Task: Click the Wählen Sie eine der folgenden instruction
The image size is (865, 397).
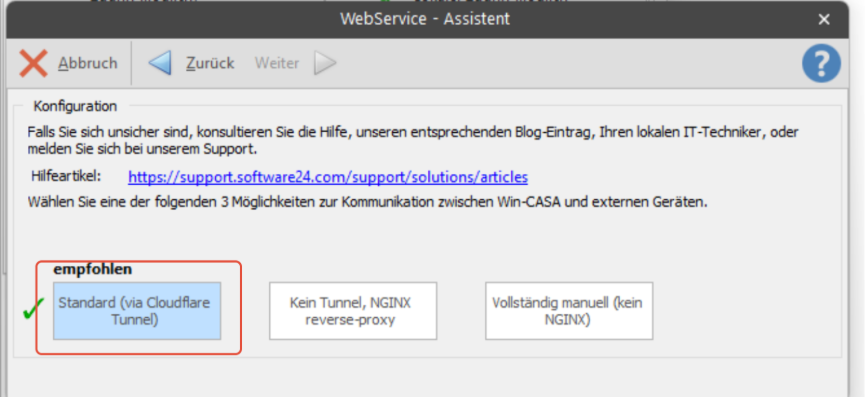Action: tap(367, 202)
